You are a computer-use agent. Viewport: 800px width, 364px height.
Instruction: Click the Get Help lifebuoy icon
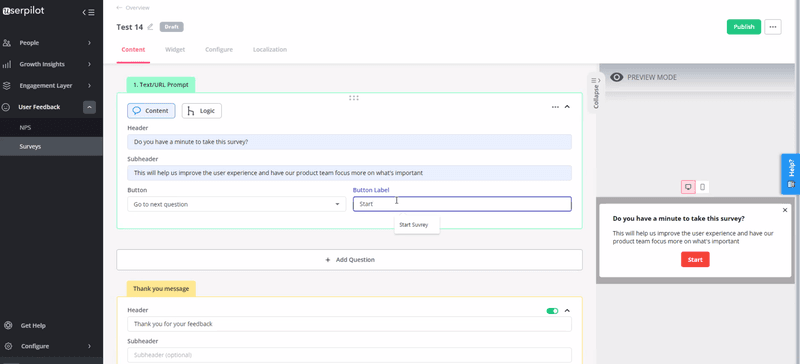(8, 325)
